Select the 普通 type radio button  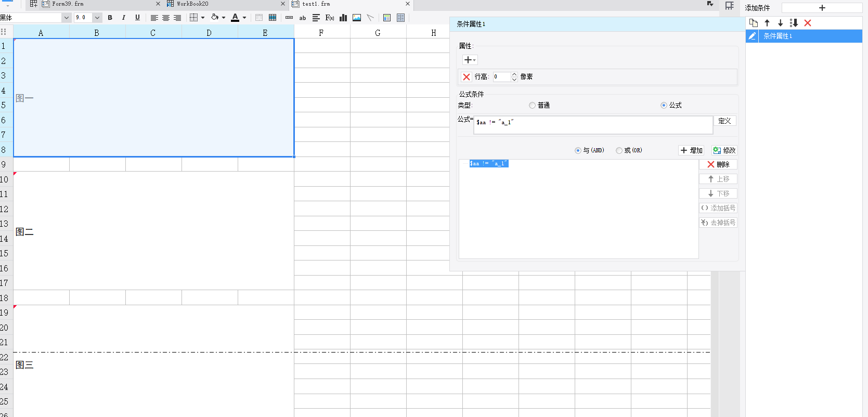point(532,106)
